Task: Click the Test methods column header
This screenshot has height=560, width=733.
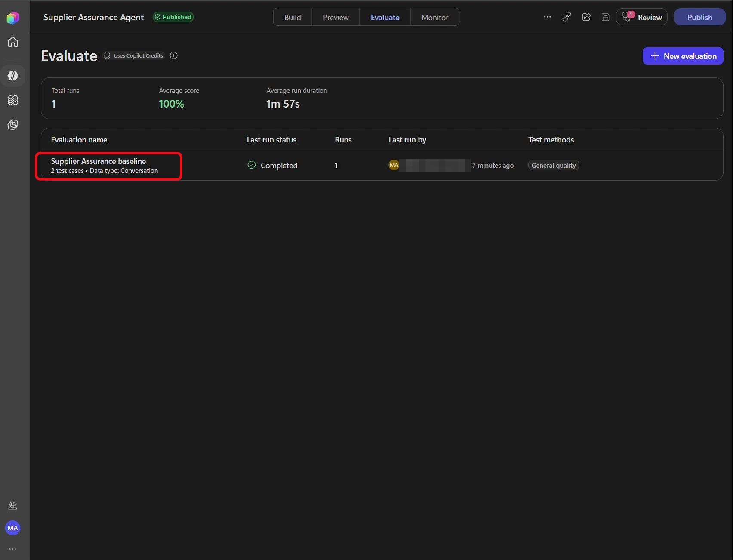Action: (551, 140)
